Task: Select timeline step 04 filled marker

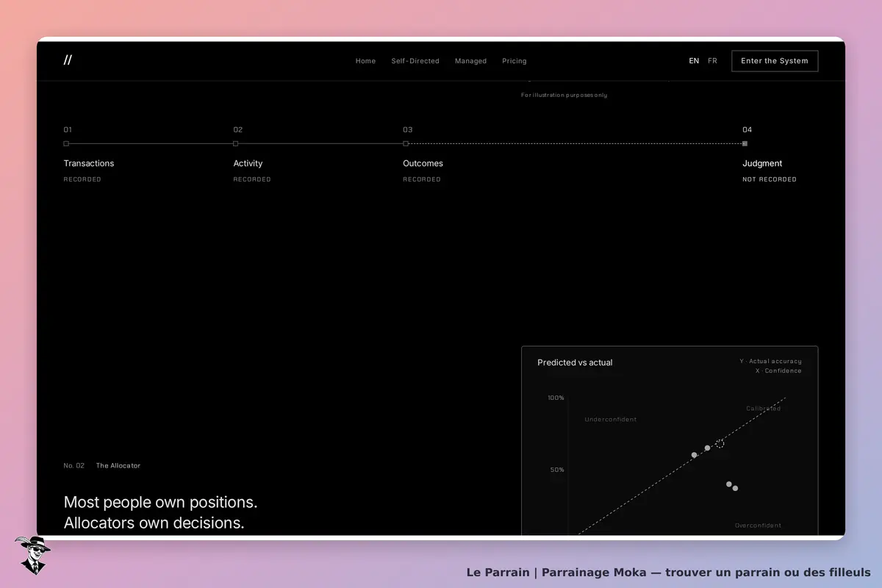Action: (745, 143)
